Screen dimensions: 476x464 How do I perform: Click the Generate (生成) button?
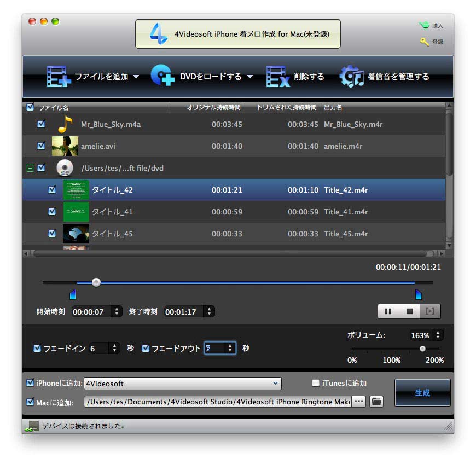click(x=422, y=393)
